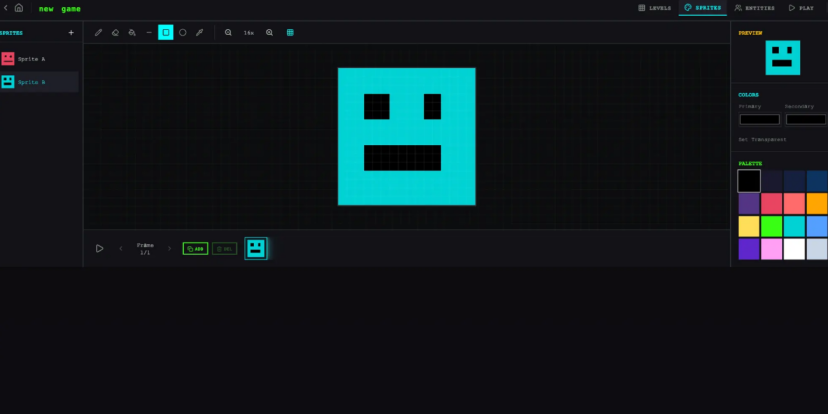Screen dimensions: 828x414
Task: Select the Paint Bucket fill tool
Action: click(x=132, y=32)
